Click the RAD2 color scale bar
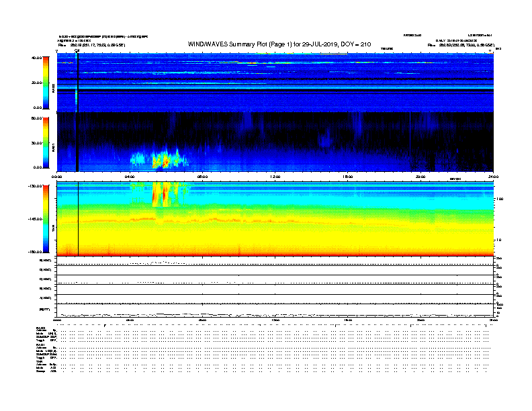The image size is (532, 411). pyautogui.click(x=46, y=83)
